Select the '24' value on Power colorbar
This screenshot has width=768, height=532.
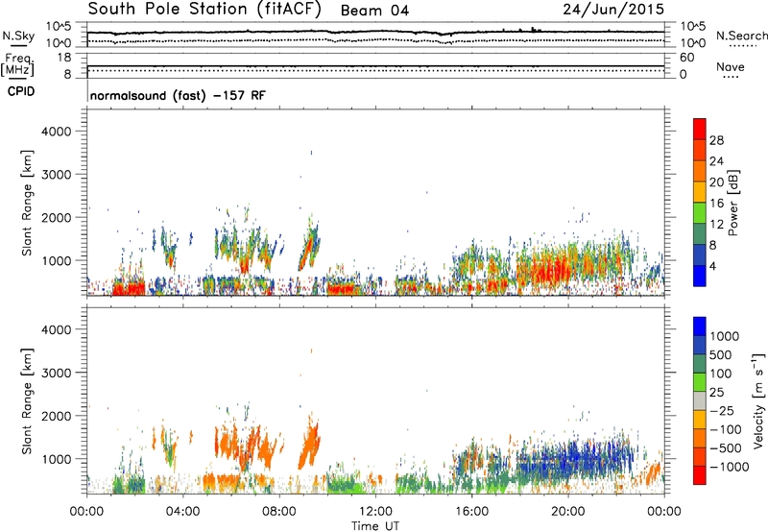716,161
